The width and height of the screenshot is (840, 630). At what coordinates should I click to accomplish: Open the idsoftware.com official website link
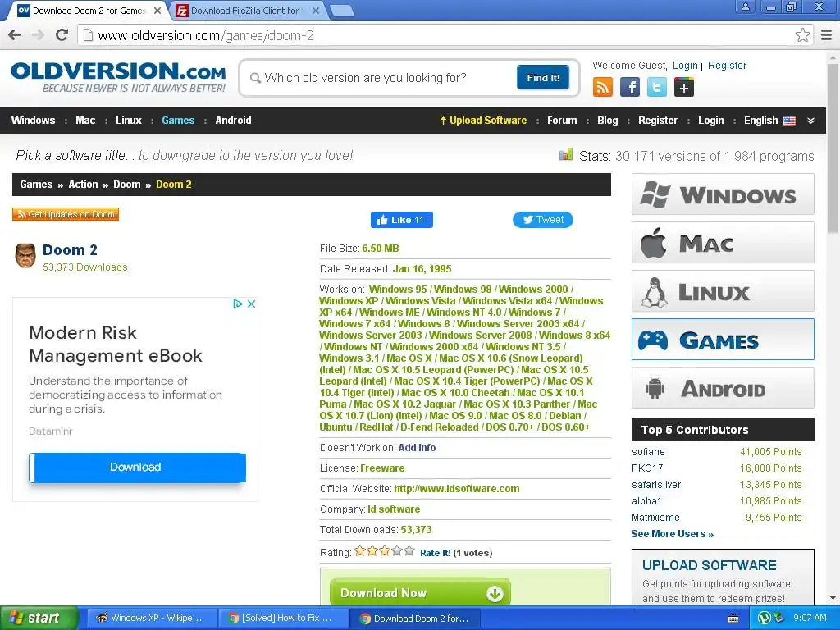point(456,489)
